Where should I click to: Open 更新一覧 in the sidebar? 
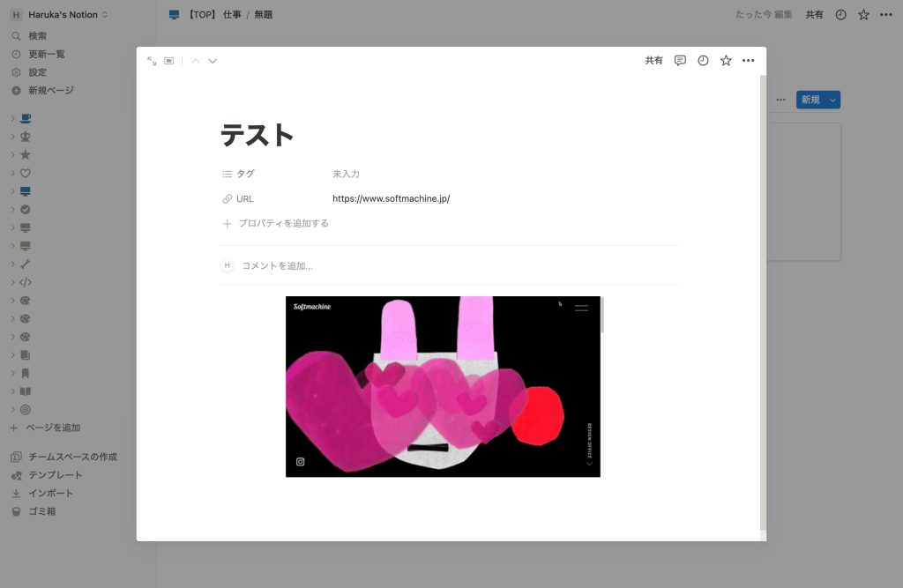pyautogui.click(x=38, y=54)
